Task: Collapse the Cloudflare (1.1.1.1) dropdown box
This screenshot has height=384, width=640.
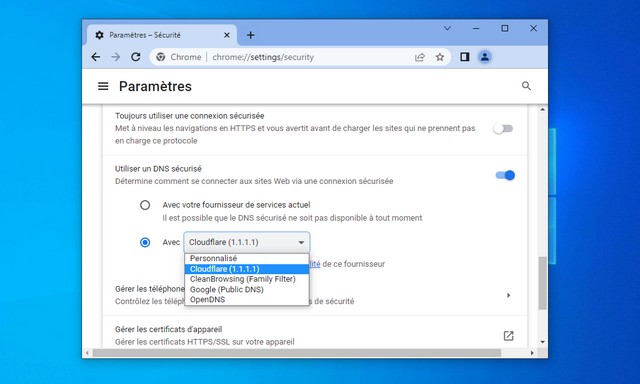Action: [247, 242]
